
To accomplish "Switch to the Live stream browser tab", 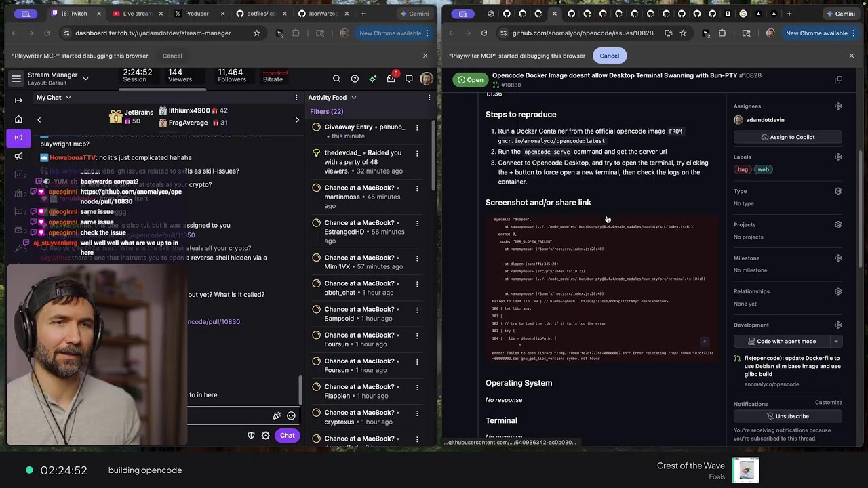I will point(138,14).
